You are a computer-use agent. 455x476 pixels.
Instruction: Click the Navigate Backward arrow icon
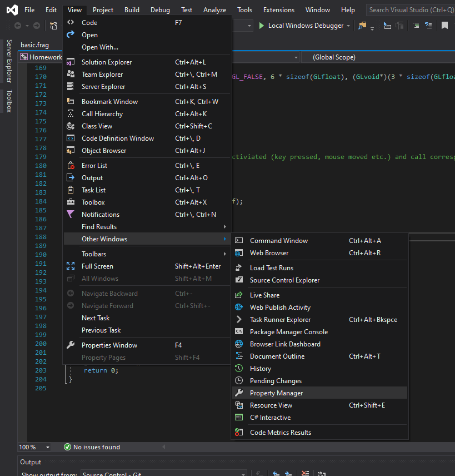tap(17, 24)
